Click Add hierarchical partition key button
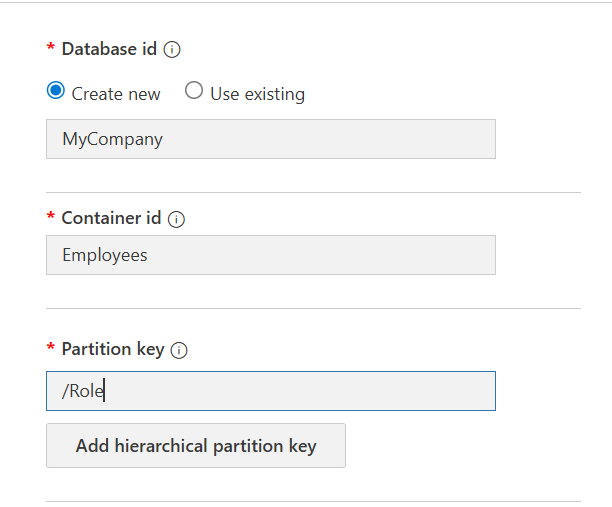The width and height of the screenshot is (612, 507). tap(196, 445)
